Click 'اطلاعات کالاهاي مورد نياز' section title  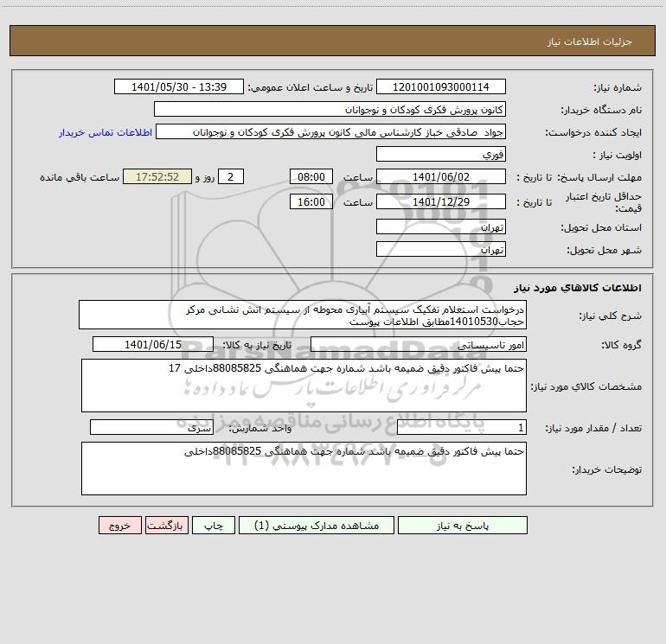click(x=578, y=288)
